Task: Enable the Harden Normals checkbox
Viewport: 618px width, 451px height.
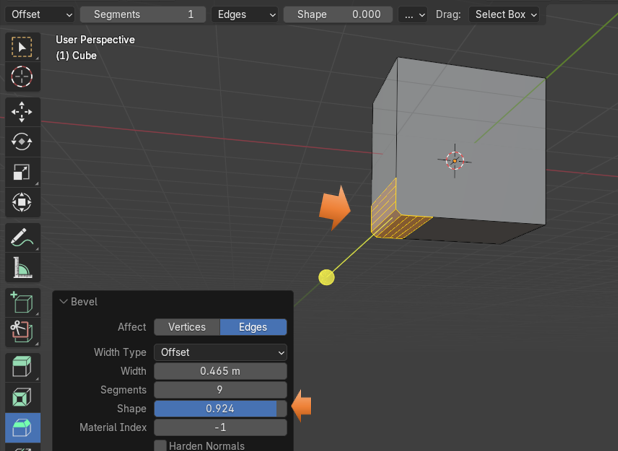Action: [x=160, y=445]
